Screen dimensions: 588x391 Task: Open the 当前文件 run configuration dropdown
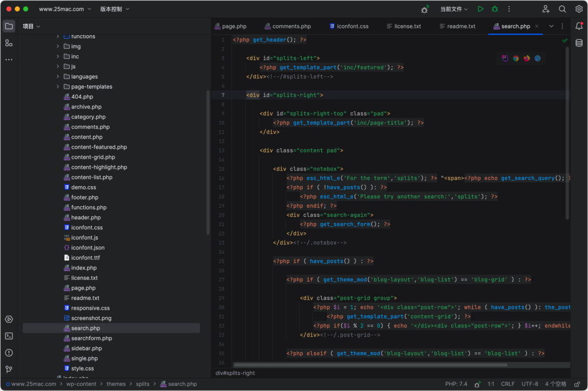click(454, 9)
